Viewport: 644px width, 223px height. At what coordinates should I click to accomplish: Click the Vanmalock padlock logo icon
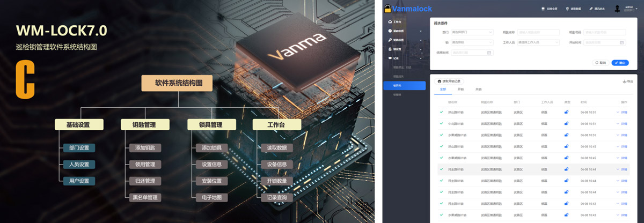point(387,8)
